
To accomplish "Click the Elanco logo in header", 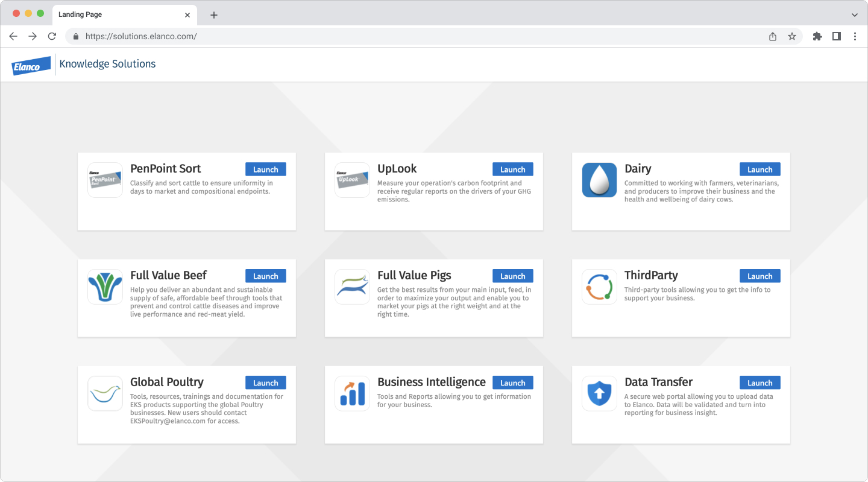I will pos(31,65).
